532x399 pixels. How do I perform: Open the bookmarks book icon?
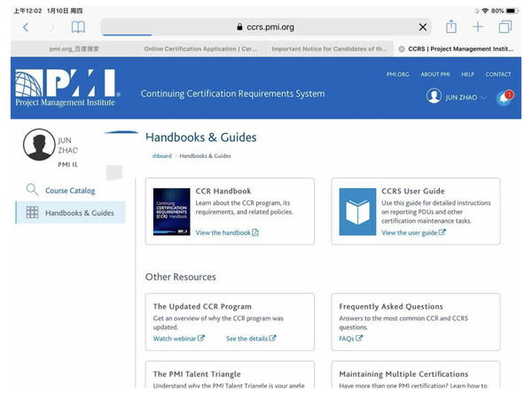click(78, 27)
